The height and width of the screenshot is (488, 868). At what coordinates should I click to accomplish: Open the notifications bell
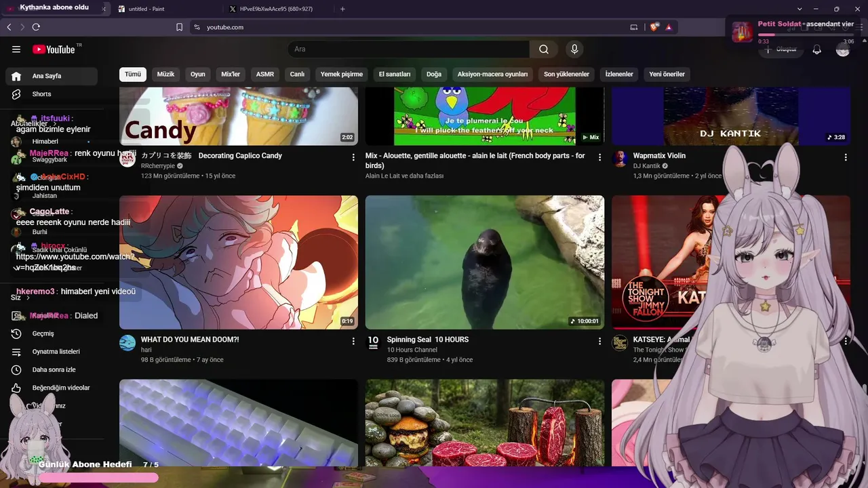tap(817, 49)
